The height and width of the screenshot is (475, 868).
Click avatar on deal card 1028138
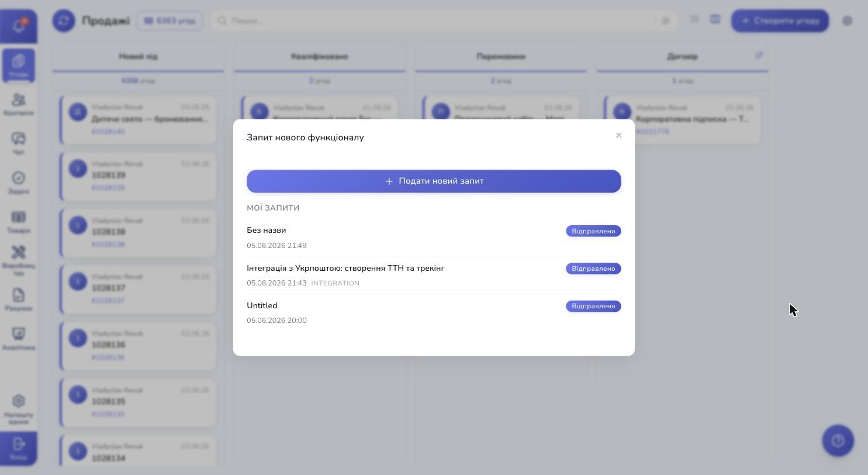click(x=78, y=225)
